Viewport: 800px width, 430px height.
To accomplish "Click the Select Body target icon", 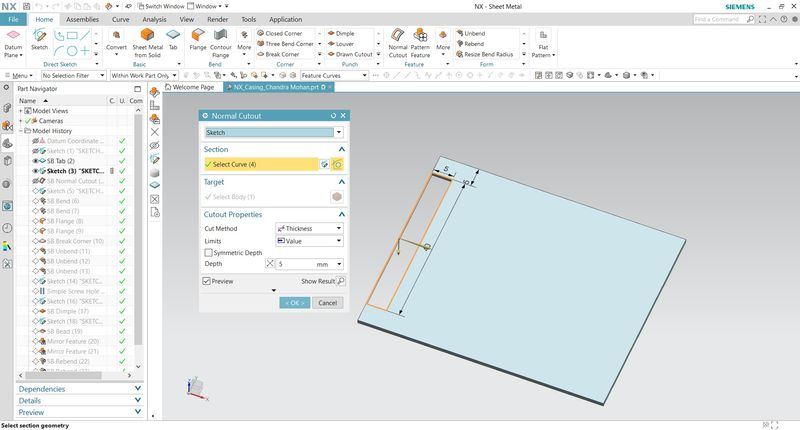I will (337, 197).
